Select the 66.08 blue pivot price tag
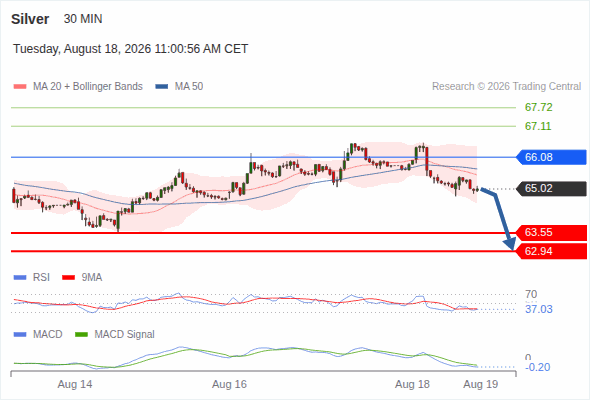 (x=551, y=157)
